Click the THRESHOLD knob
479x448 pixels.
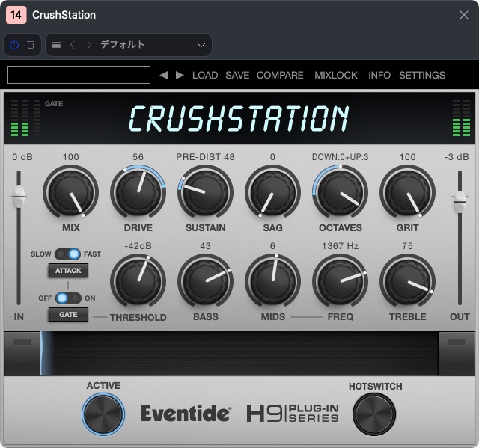point(138,281)
